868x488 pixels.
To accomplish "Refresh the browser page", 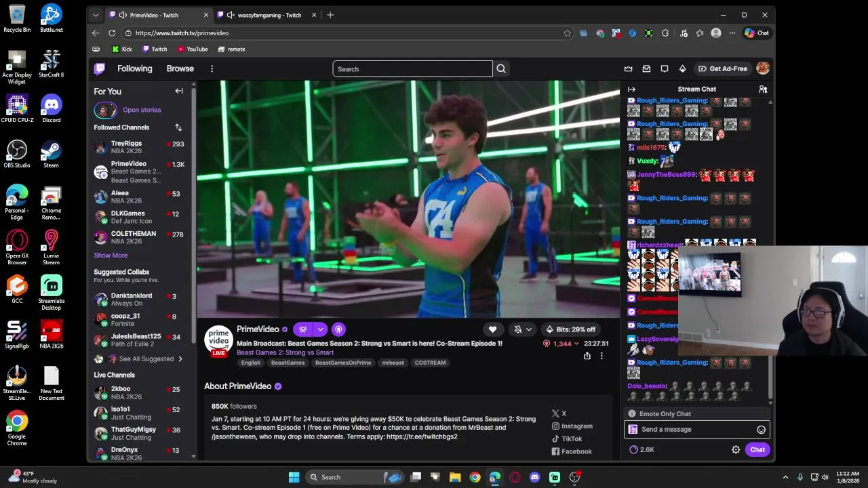I will point(112,33).
